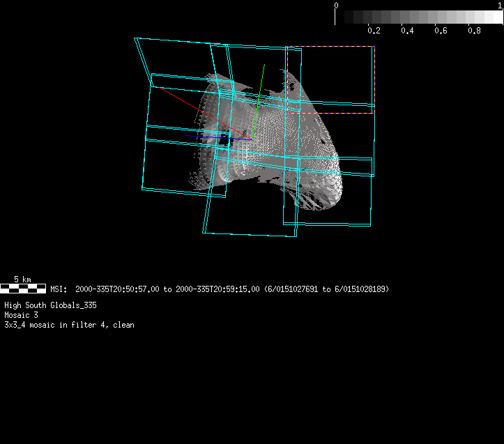The width and height of the screenshot is (504, 444).
Task: Click the MSI timestamp range text
Action: click(220, 289)
